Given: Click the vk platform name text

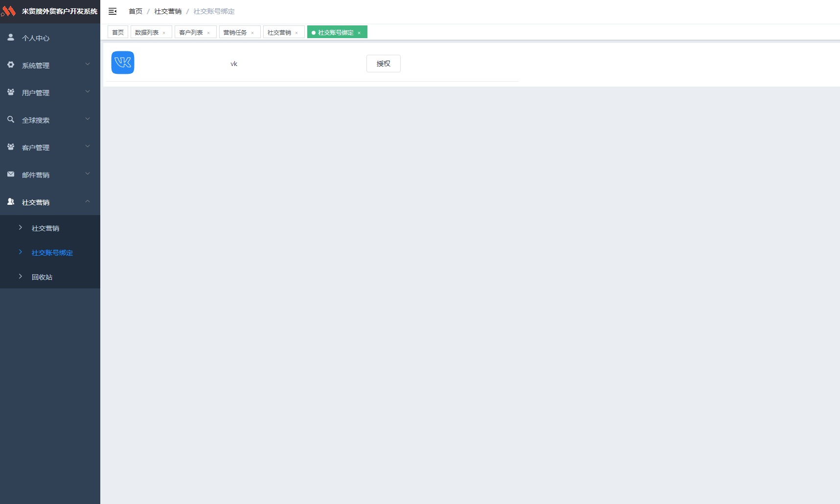Looking at the screenshot, I should [234, 64].
